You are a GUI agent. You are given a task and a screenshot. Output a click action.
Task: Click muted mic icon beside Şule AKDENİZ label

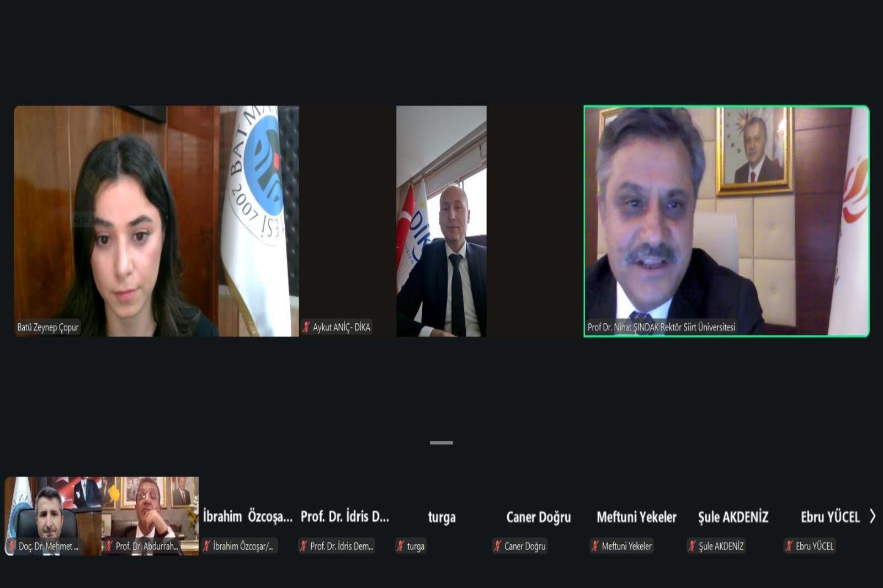691,546
